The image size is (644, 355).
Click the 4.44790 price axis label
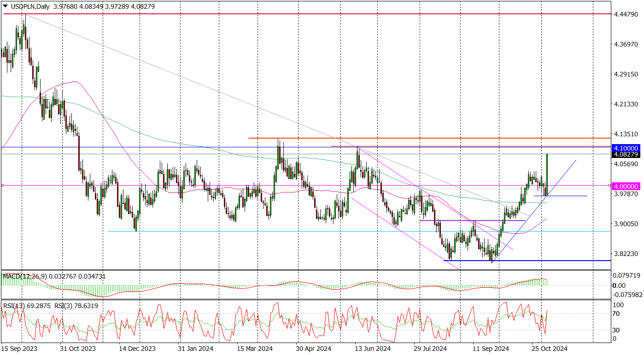626,14
